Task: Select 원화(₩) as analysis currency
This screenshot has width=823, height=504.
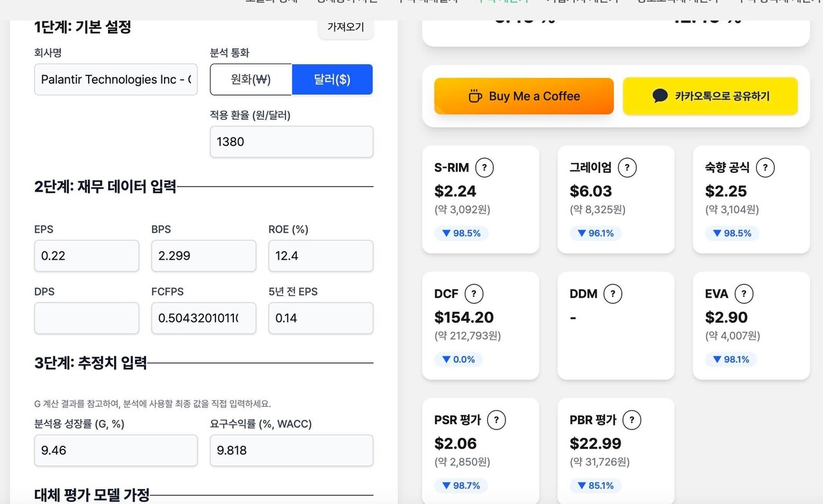Action: pos(251,79)
